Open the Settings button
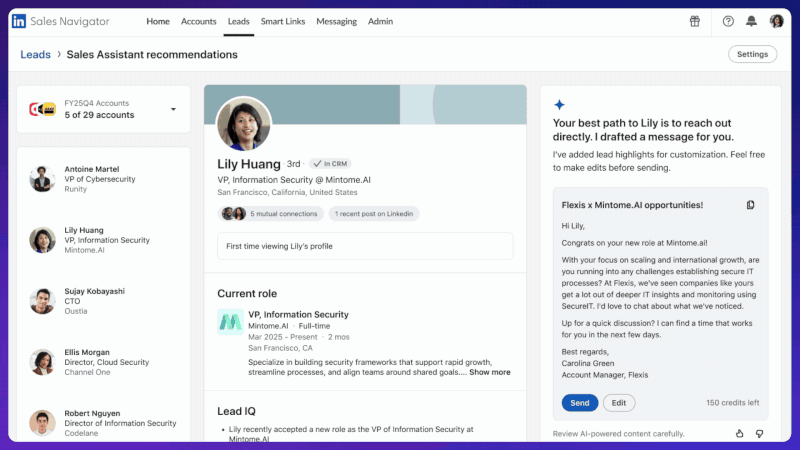Image resolution: width=800 pixels, height=450 pixels. [752, 54]
